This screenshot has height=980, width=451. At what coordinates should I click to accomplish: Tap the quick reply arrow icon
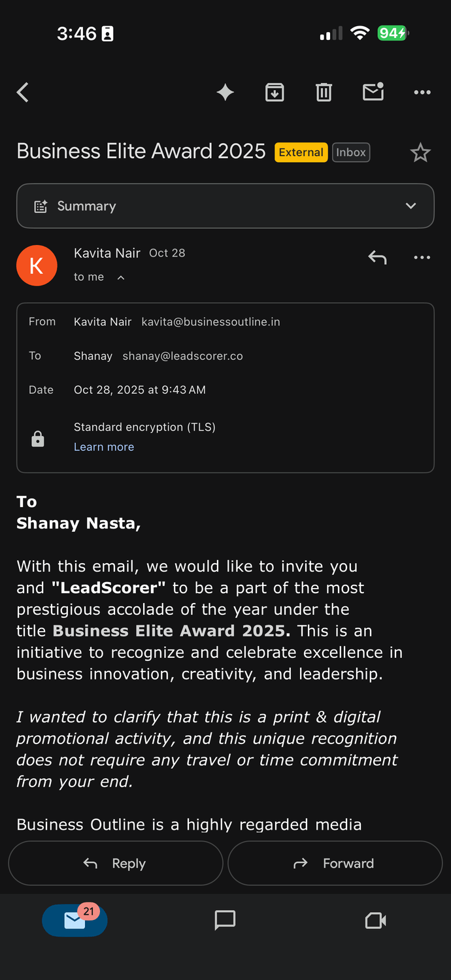click(377, 257)
